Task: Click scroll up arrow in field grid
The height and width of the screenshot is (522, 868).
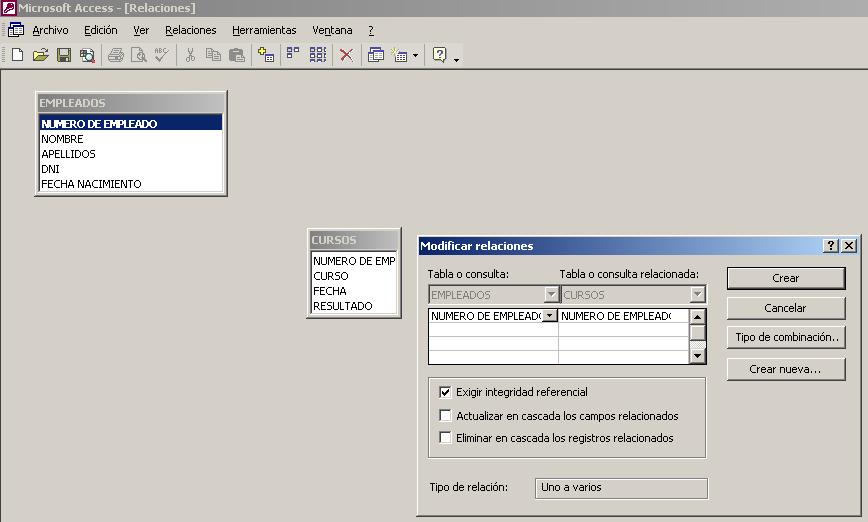Action: click(698, 317)
